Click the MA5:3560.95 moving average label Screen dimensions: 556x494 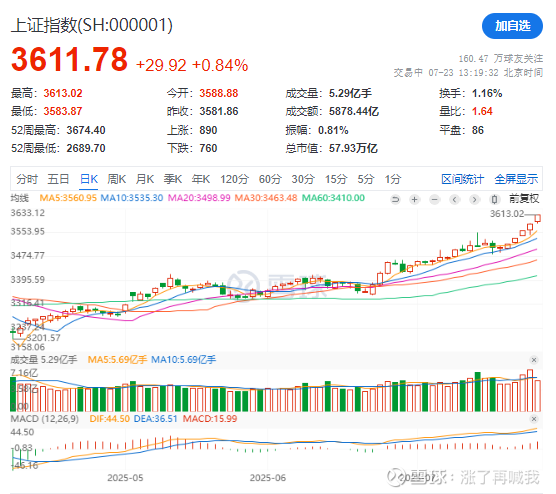68,198
